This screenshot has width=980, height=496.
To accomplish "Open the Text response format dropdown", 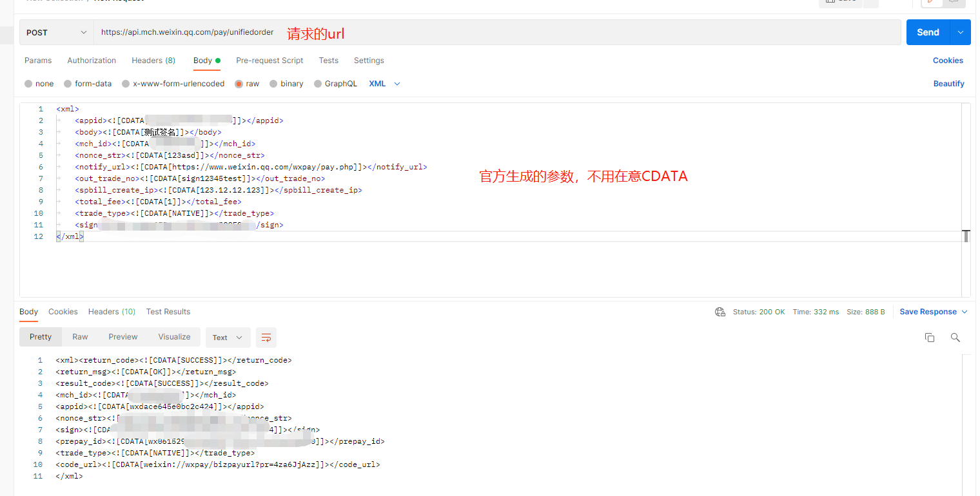I will coord(228,338).
